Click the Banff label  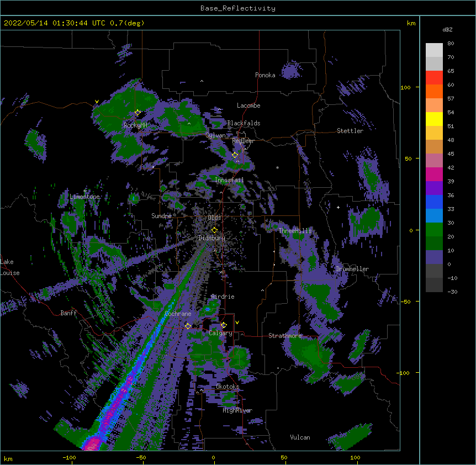click(x=68, y=313)
